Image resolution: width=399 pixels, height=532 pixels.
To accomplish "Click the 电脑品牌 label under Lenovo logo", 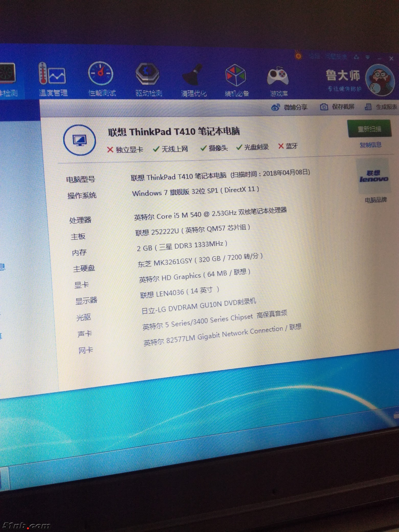I will [376, 200].
